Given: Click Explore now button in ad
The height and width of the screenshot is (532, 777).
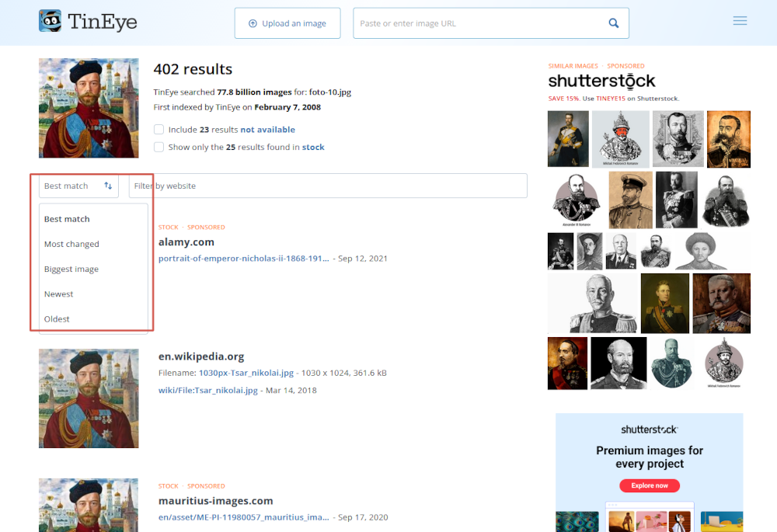Looking at the screenshot, I should [649, 485].
